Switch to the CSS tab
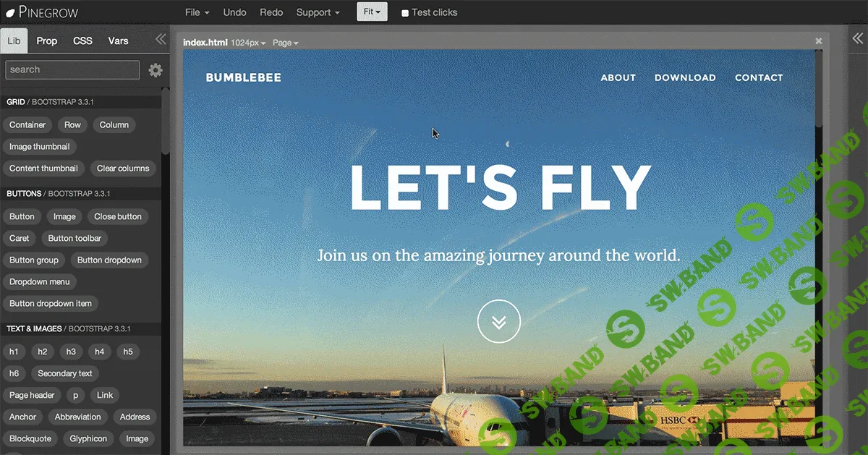868x455 pixels. pyautogui.click(x=82, y=41)
